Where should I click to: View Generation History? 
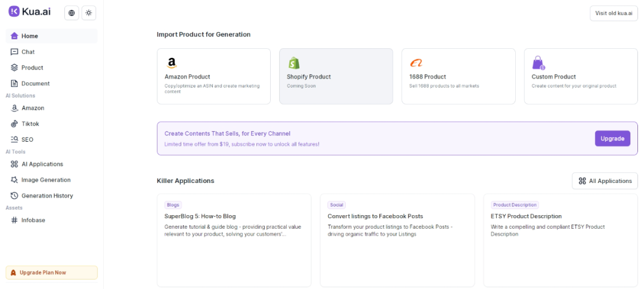[x=47, y=195]
